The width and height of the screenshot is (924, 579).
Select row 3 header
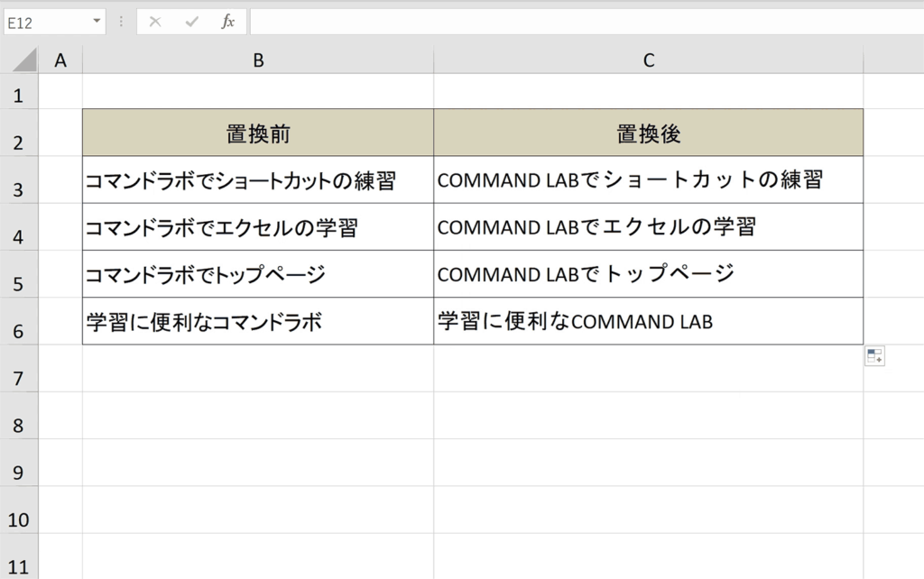pyautogui.click(x=19, y=179)
